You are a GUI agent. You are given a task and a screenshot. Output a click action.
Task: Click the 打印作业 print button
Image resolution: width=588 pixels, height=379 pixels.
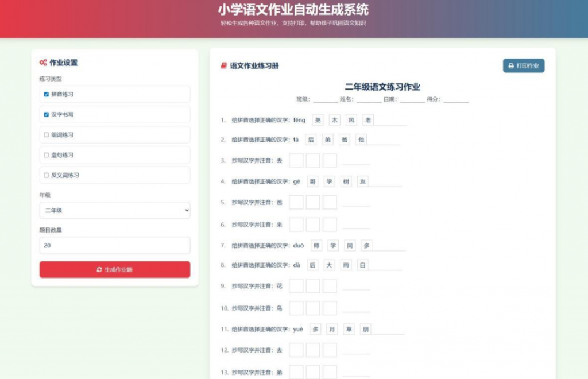pos(523,65)
